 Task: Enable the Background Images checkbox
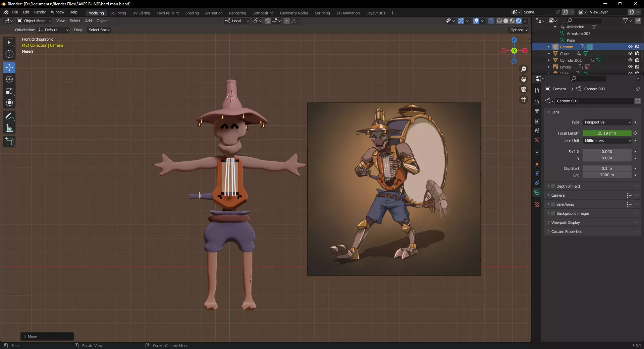click(x=553, y=213)
